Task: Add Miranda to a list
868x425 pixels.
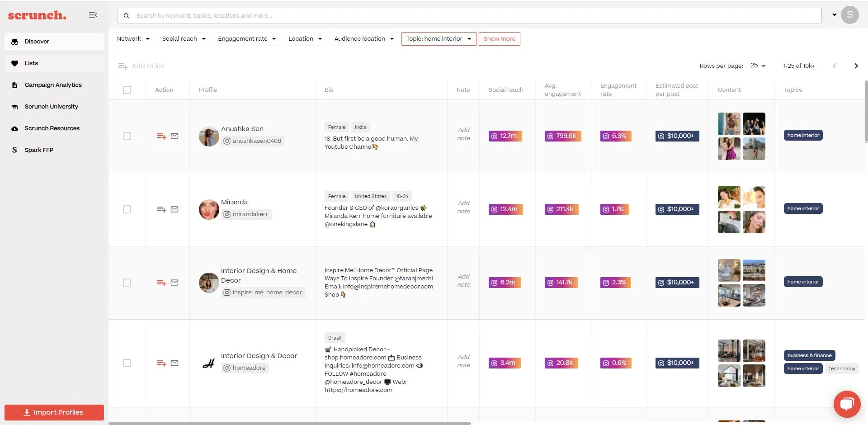Action: pos(161,209)
